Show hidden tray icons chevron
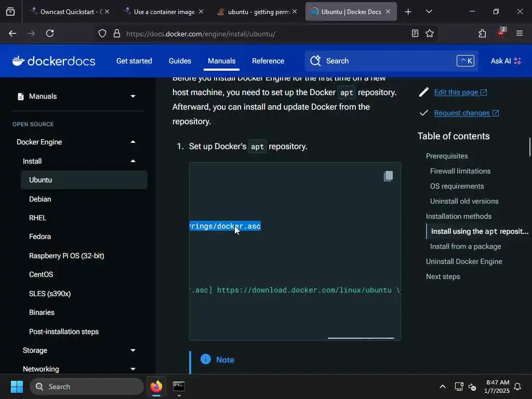Viewport: 532px width, 399px height. point(443,387)
